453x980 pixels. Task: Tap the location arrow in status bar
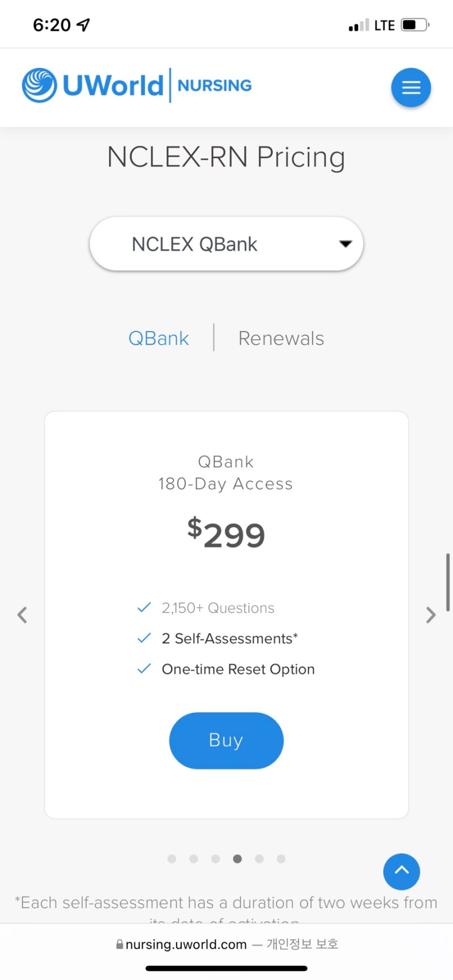pyautogui.click(x=83, y=25)
